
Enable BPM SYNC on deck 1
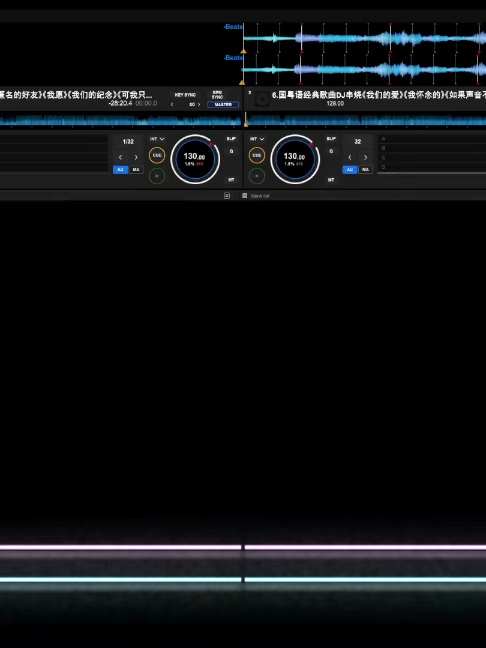(x=217, y=95)
